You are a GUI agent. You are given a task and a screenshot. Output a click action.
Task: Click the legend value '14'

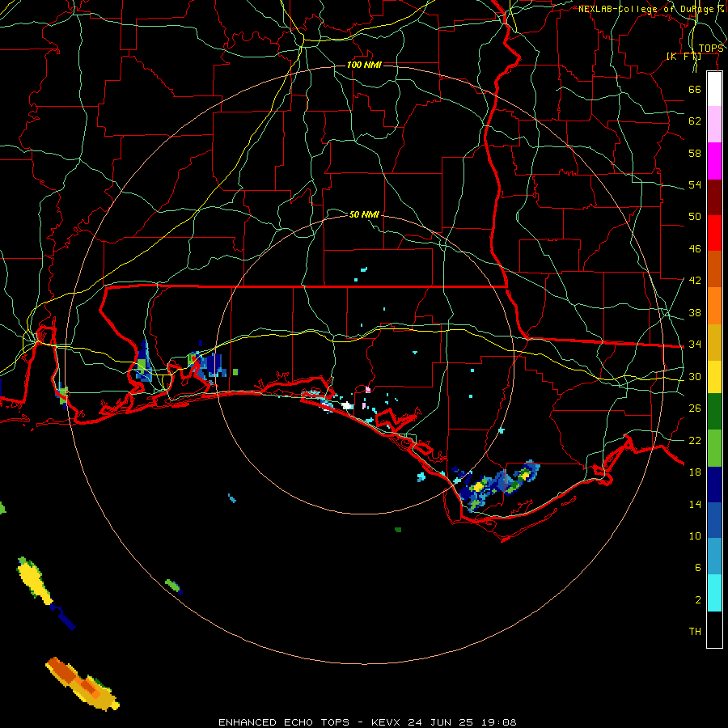coord(695,504)
